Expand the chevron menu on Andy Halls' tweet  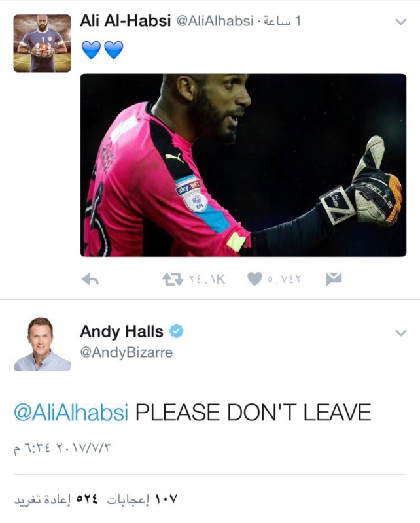[x=400, y=333]
